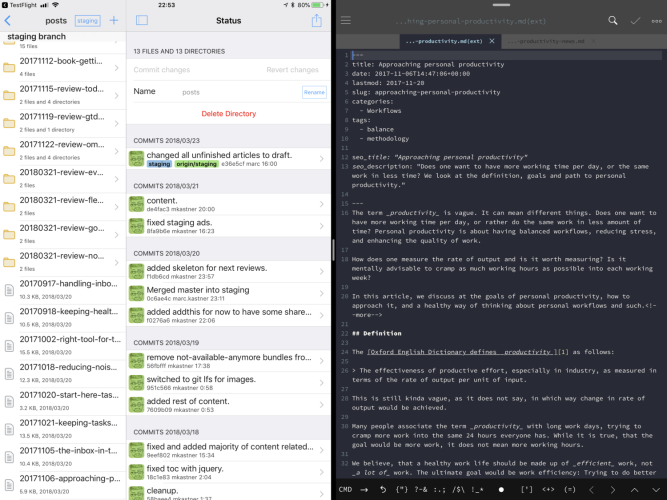Tap the checkmark icon in editor toolbar
The width and height of the screenshot is (667, 500).
(x=634, y=20)
